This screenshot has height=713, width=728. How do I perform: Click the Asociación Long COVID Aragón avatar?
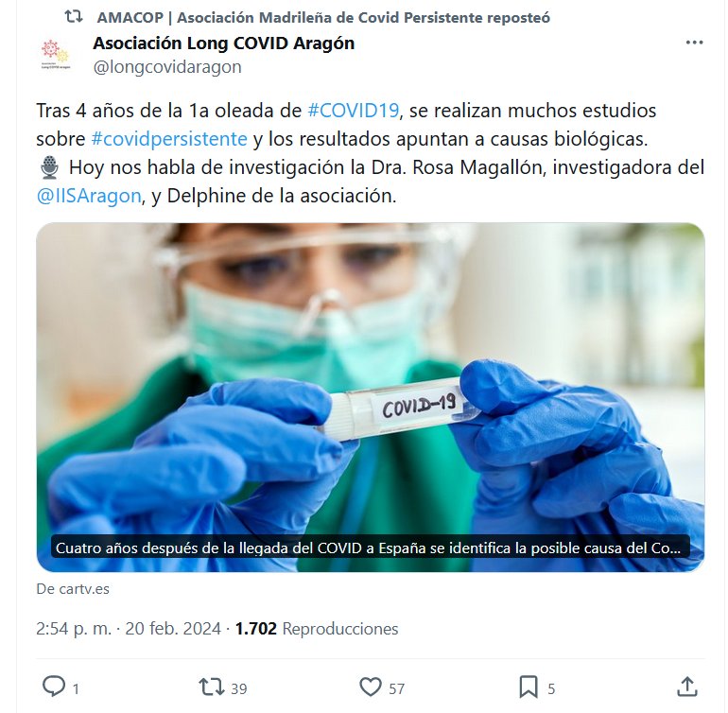coord(56,55)
